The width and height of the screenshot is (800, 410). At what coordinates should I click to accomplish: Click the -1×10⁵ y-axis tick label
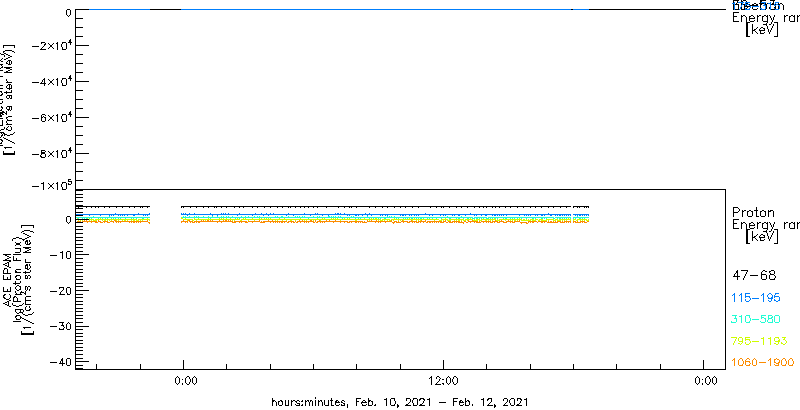click(51, 184)
